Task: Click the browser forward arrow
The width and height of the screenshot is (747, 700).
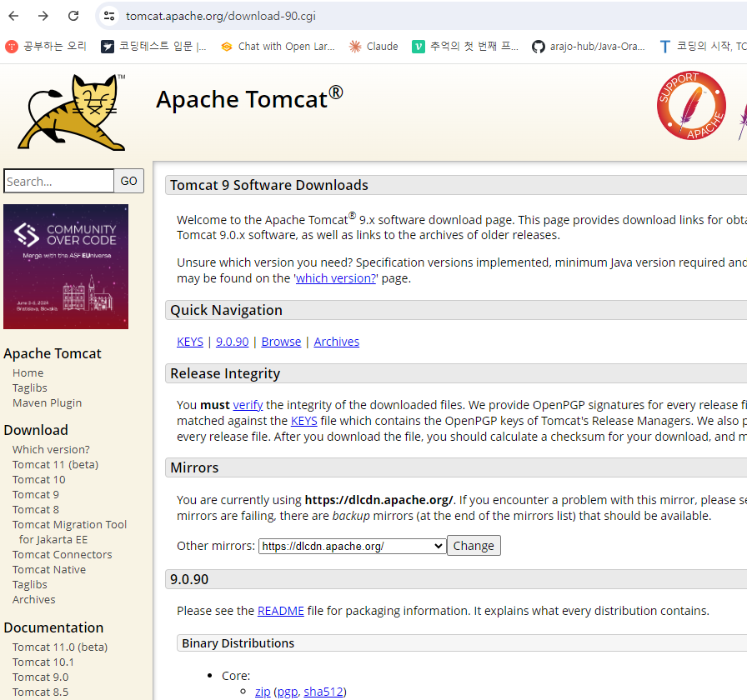Action: click(43, 16)
